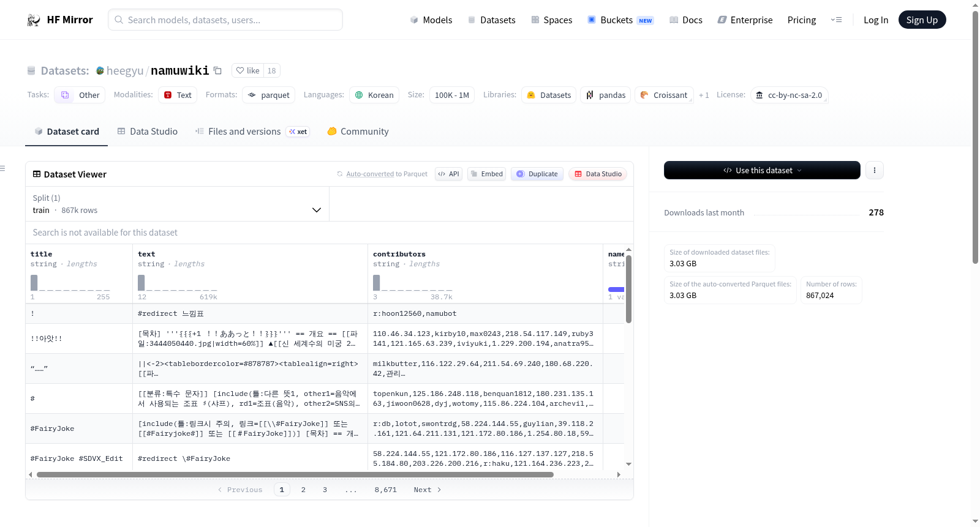980x527 pixels.
Task: Click the title column header
Action: pos(42,254)
